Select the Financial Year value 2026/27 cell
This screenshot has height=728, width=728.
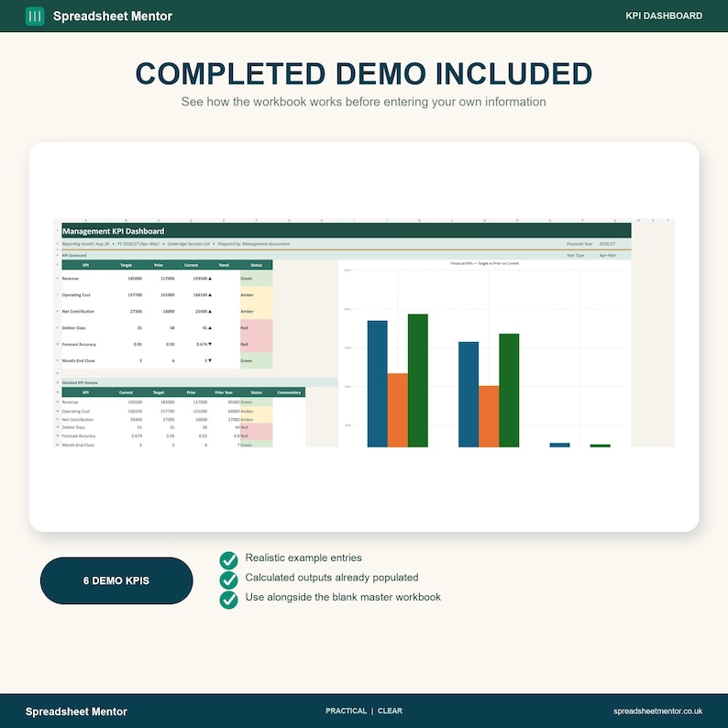pos(607,244)
